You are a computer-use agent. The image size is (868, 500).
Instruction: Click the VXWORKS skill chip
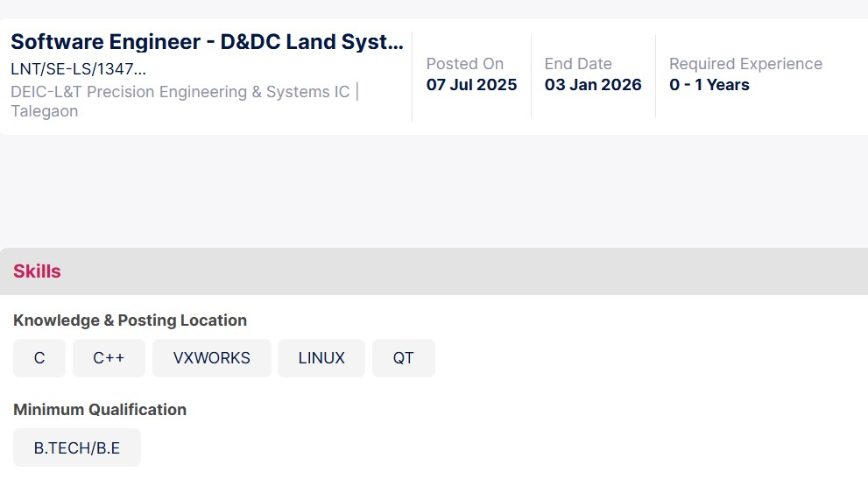point(211,358)
